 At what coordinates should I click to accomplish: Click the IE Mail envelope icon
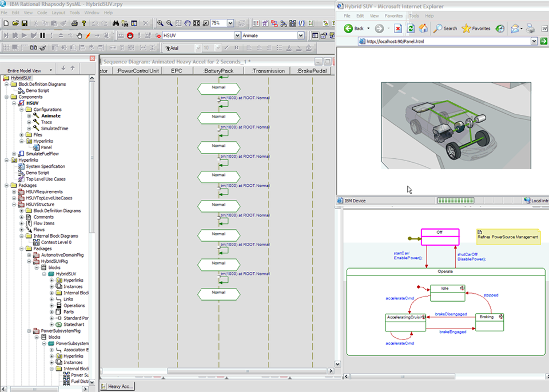point(515,29)
